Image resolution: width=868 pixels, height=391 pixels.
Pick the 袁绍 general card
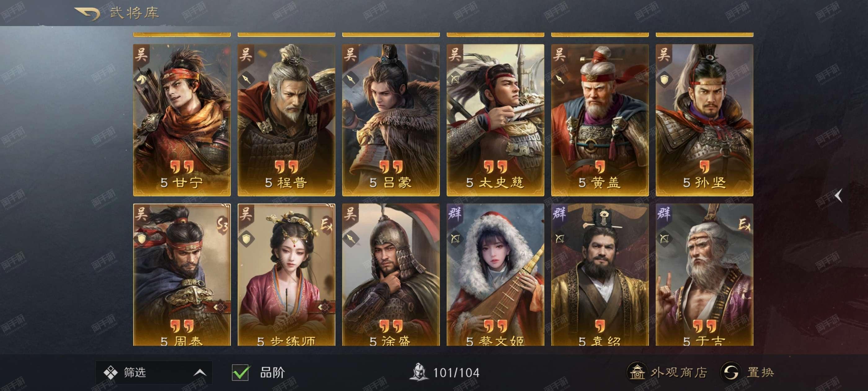(600, 275)
